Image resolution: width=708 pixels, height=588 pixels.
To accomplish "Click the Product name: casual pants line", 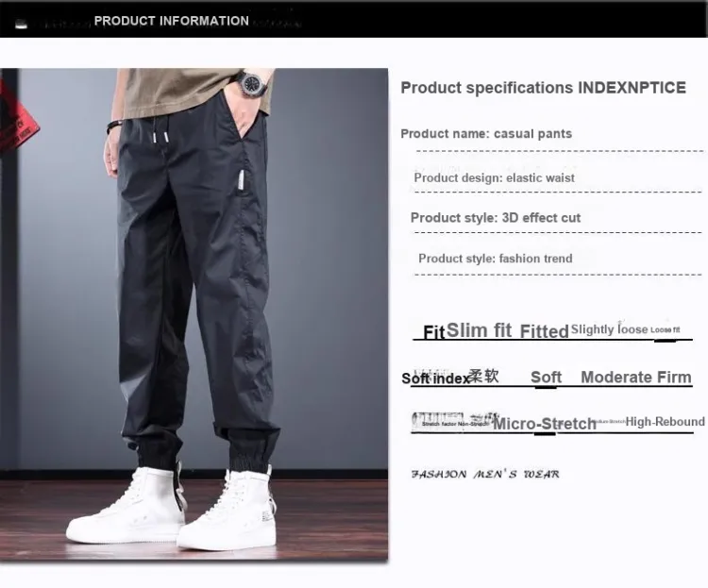I will tap(486, 134).
